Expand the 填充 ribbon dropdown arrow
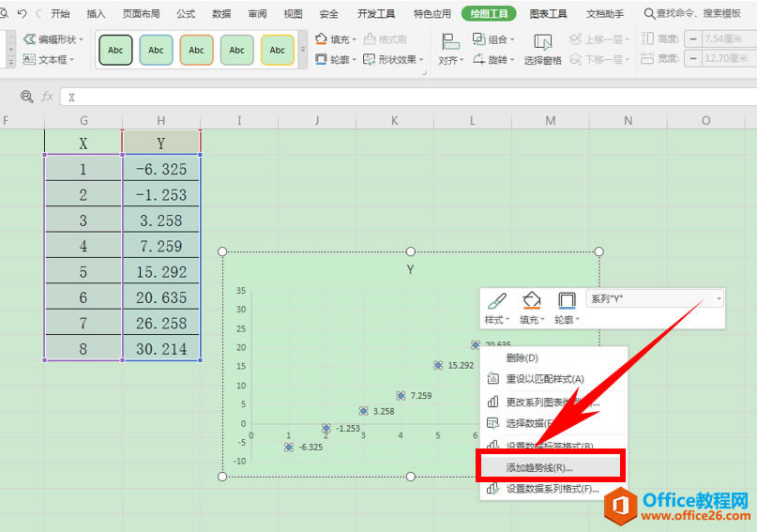 coord(354,39)
